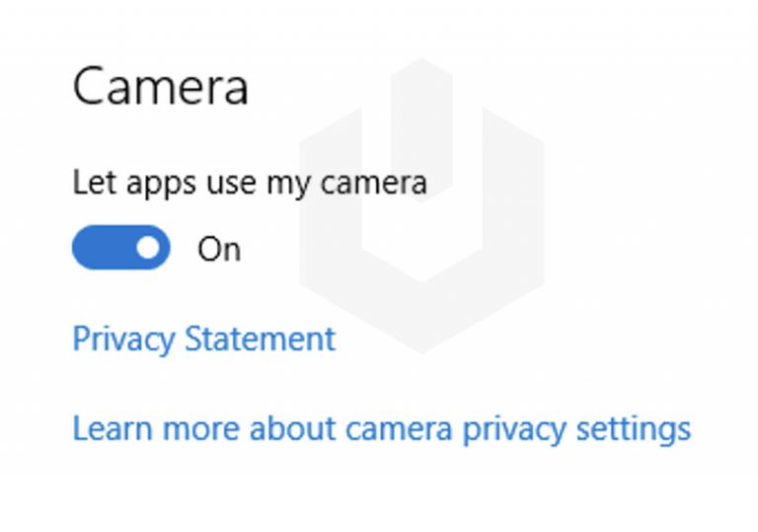Toggle the Let apps use my camera switch

(120, 247)
